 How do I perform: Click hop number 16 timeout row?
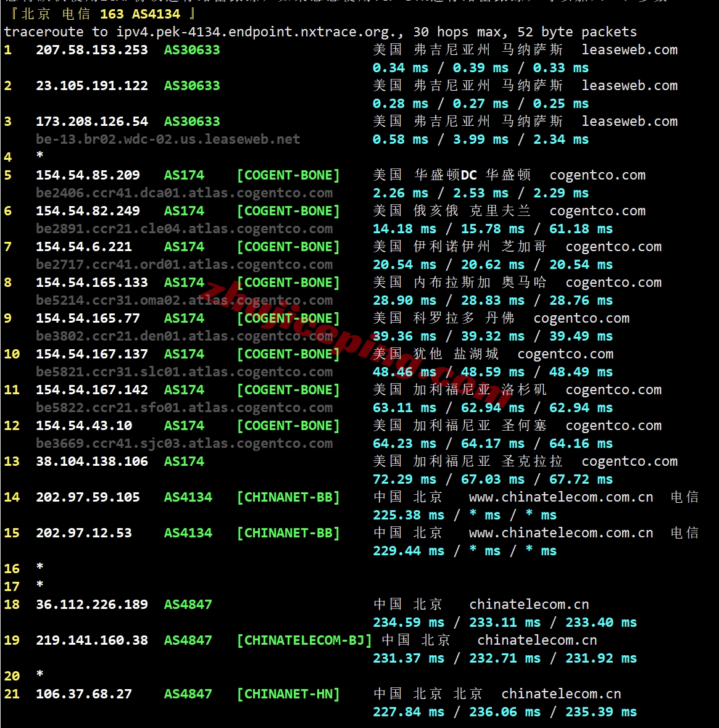point(23,568)
